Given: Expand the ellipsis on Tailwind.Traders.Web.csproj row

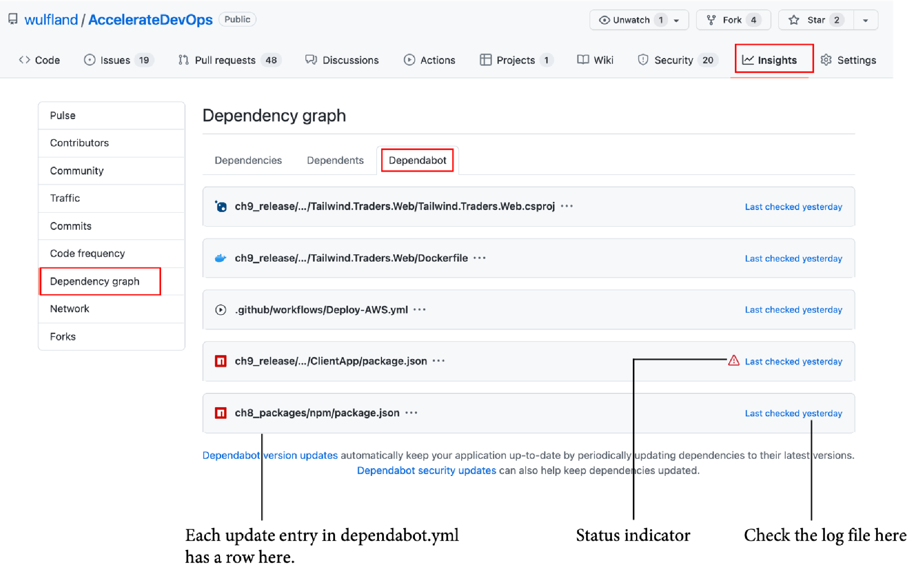Looking at the screenshot, I should pyautogui.click(x=567, y=206).
